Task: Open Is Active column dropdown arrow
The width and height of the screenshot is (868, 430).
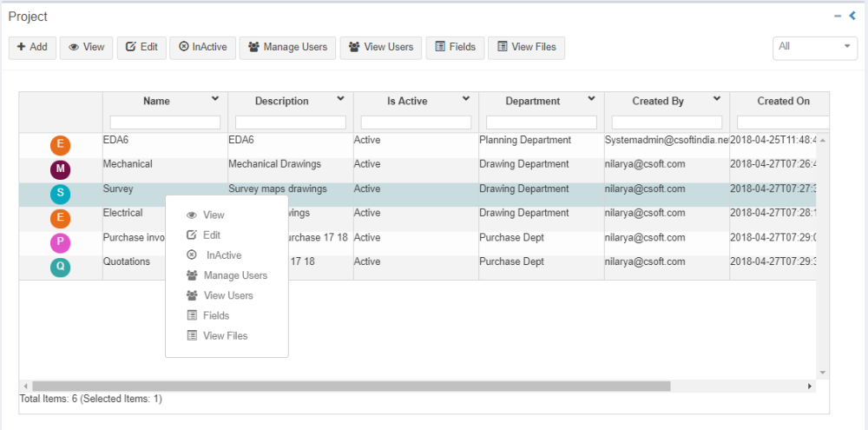Action: tap(466, 99)
